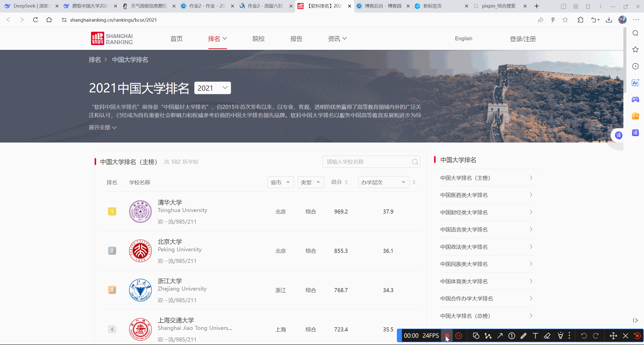644x345 pixels.
Task: Toggle the spotlight highlight tool
Action: 560,336
